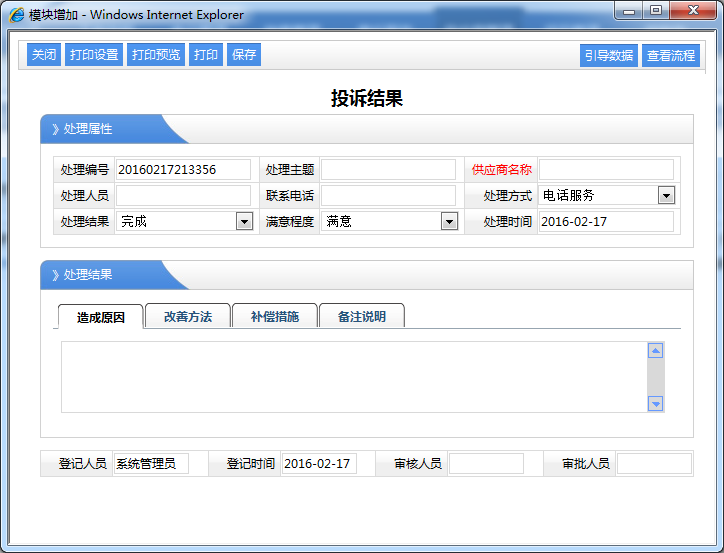Click the text area scroll-up arrow
This screenshot has height=553, width=724.
656,351
